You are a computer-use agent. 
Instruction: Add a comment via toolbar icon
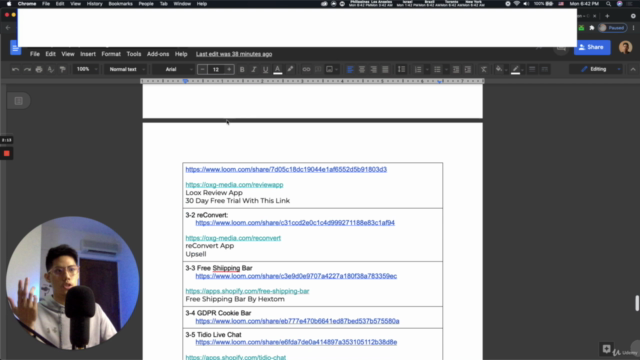click(x=318, y=69)
